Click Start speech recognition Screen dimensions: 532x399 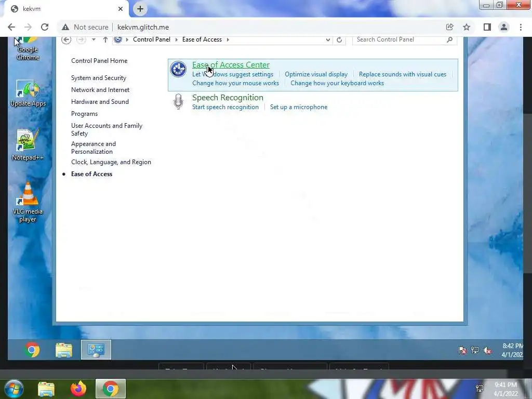click(x=225, y=107)
